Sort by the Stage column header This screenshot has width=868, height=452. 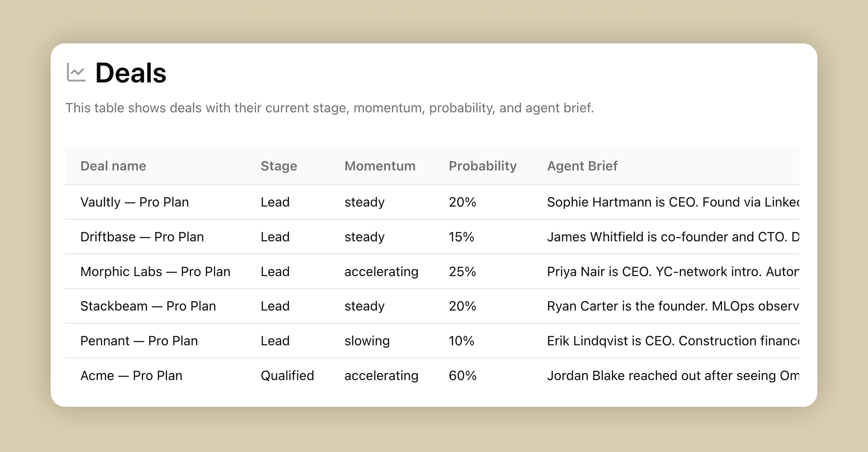pos(278,166)
